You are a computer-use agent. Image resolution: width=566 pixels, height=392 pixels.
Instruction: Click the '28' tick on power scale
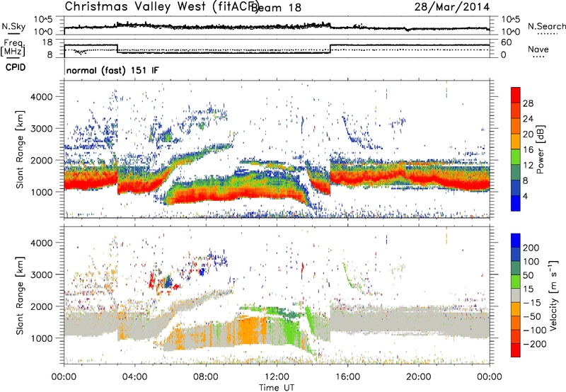pos(528,103)
